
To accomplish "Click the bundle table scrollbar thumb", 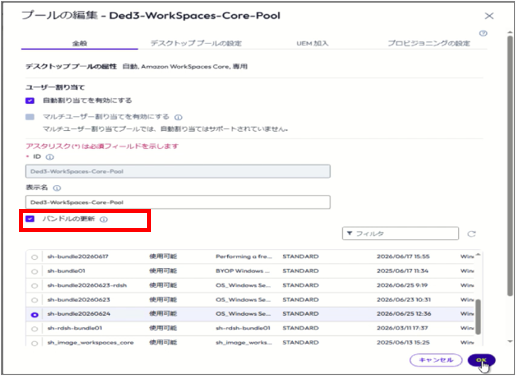I will point(478,317).
